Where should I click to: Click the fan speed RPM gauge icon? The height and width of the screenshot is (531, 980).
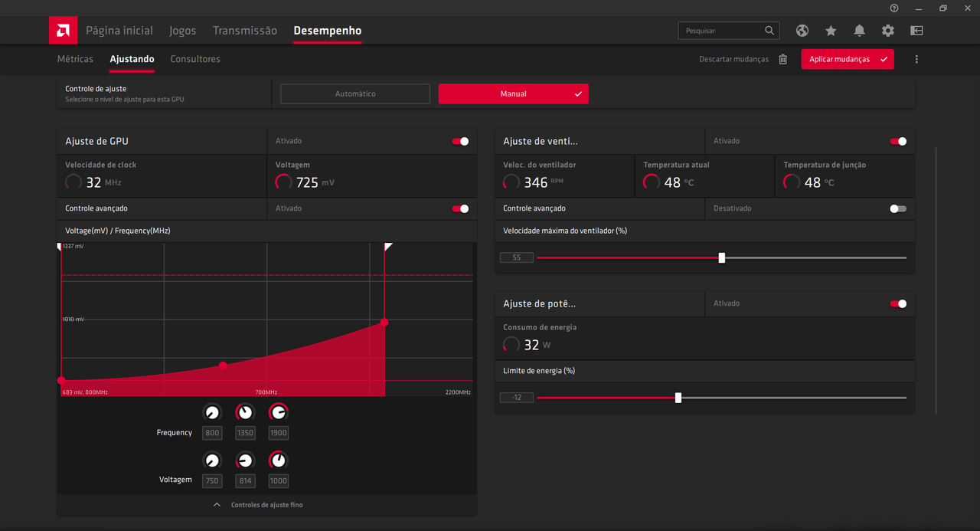(x=511, y=182)
